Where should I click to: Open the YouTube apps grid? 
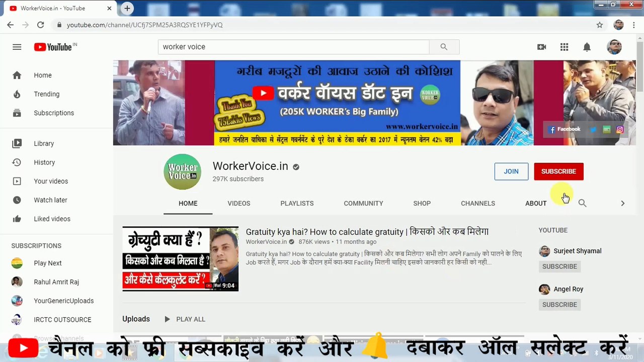(565, 47)
